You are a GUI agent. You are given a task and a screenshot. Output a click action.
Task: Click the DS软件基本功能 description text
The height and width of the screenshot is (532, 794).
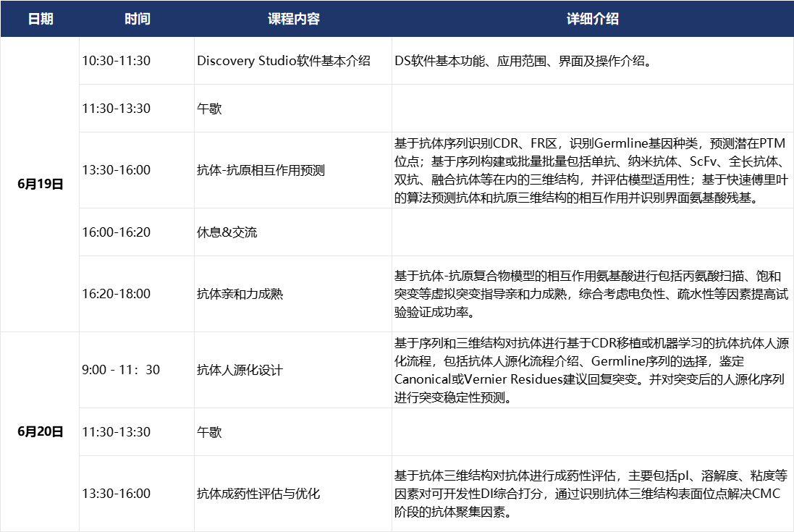pos(523,61)
